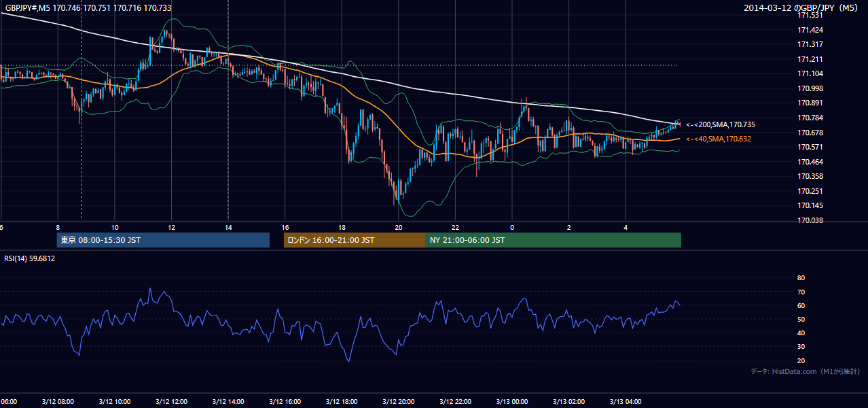Click price axis label 170.571
Screen dimensions: 868x408
click(810, 147)
